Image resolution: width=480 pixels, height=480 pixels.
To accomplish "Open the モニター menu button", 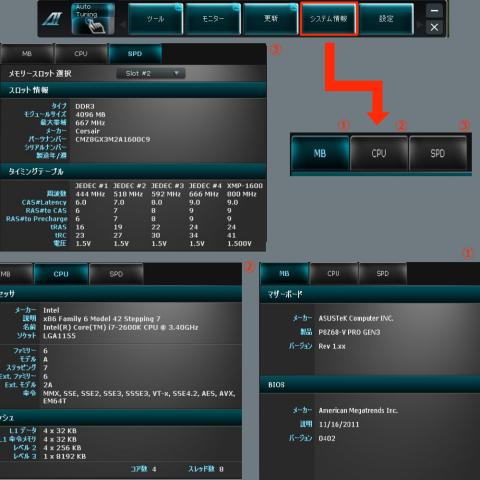I will pos(213,19).
